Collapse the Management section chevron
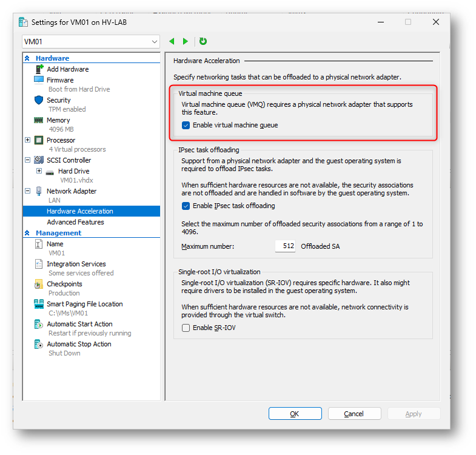 pos(27,233)
